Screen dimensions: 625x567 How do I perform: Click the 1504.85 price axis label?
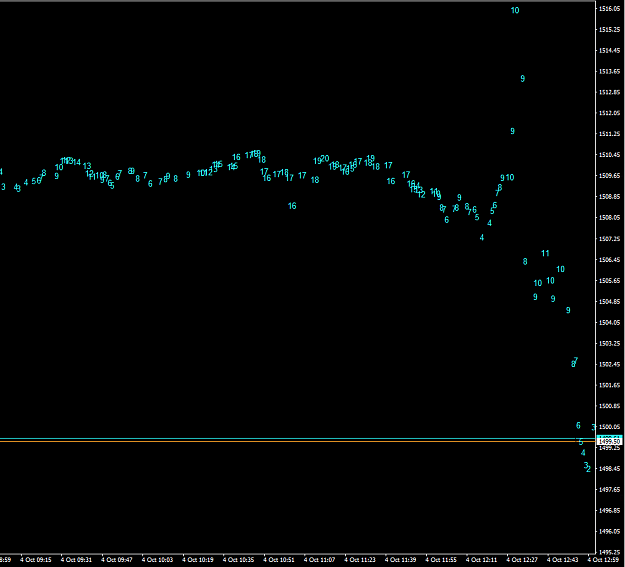pos(609,301)
